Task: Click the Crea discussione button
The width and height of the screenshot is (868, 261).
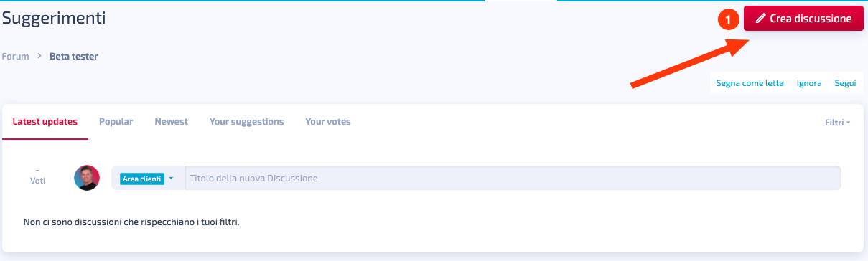Action: (x=803, y=19)
